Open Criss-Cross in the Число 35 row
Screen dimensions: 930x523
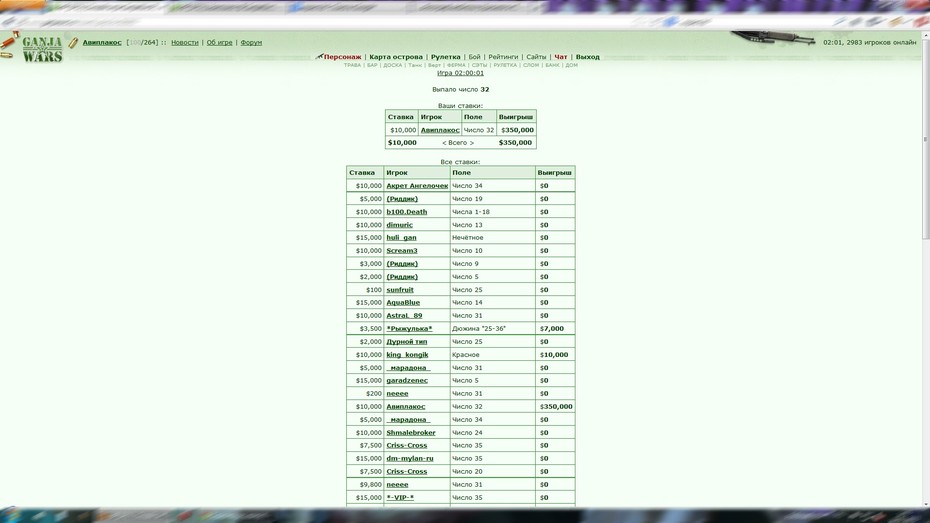(x=407, y=445)
